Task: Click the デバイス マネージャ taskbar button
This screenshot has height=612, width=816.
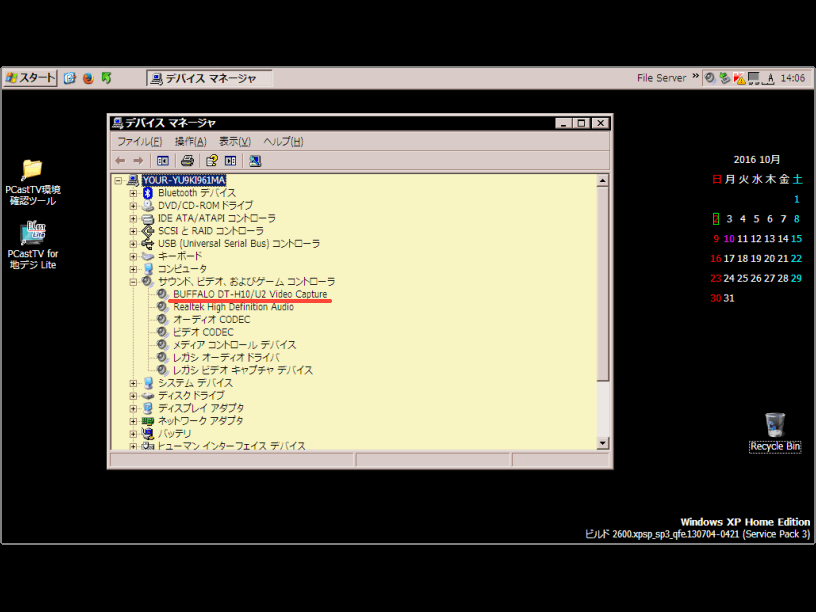Action: pos(209,79)
